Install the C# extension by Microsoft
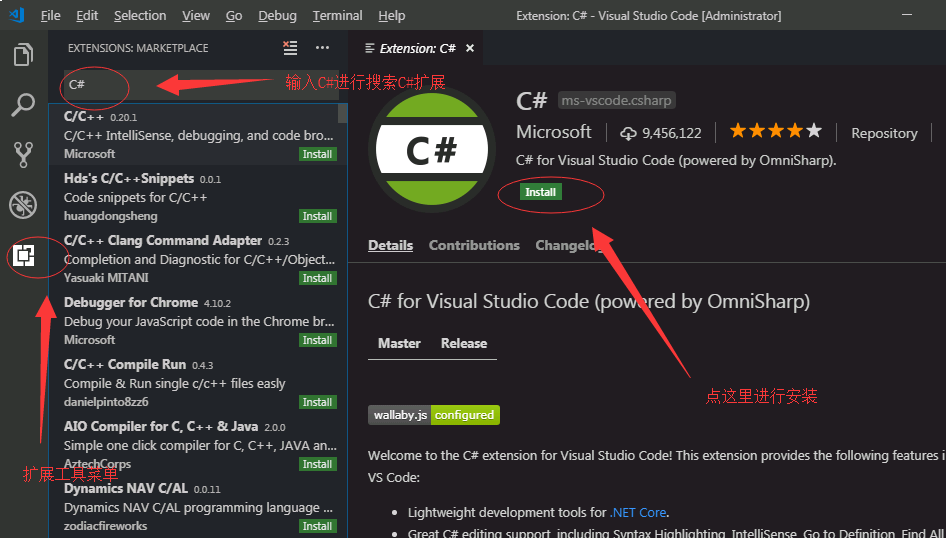Screen dimensions: 946x538 [541, 192]
